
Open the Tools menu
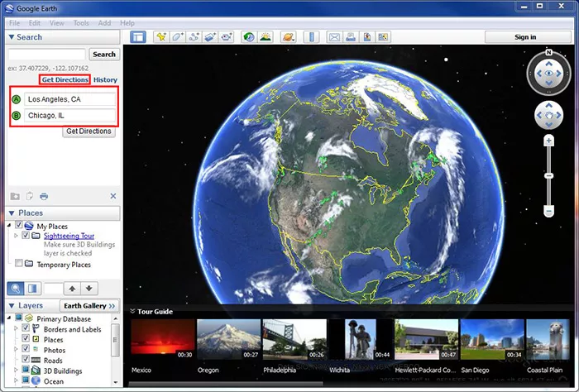pos(81,23)
